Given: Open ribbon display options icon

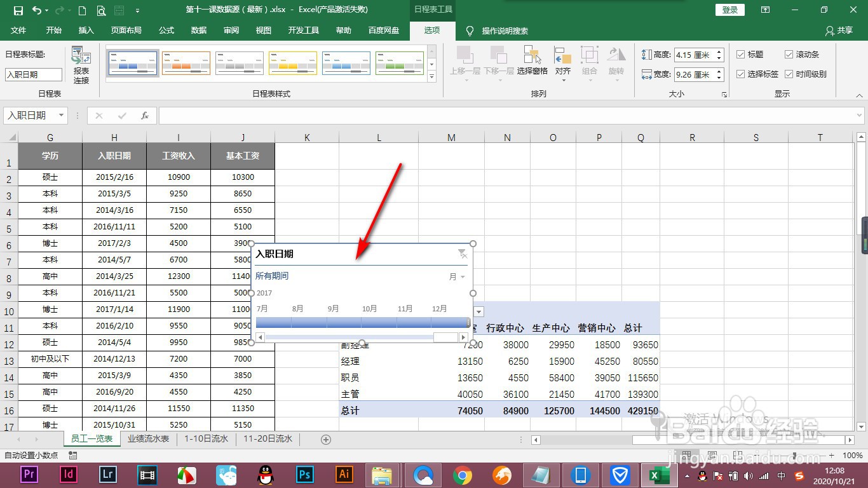Looking at the screenshot, I should pyautogui.click(x=765, y=10).
